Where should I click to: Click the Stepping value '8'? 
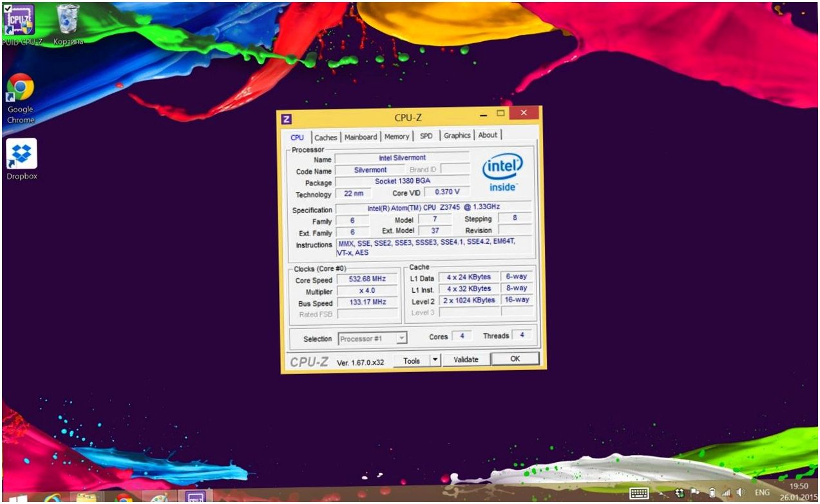515,218
